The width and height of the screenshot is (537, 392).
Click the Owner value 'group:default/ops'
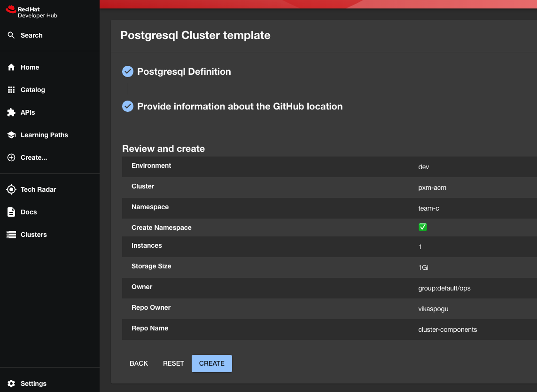(444, 288)
